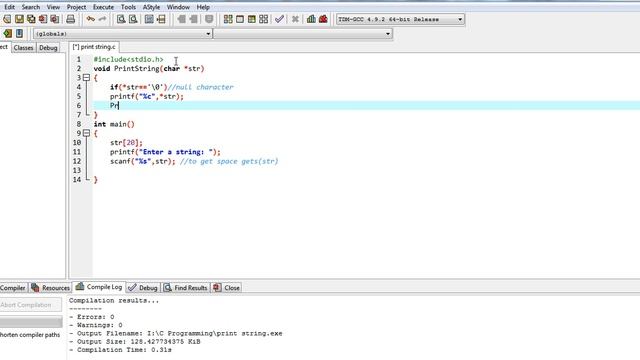
Task: Select the print string.c editor tab
Action: pyautogui.click(x=94, y=47)
